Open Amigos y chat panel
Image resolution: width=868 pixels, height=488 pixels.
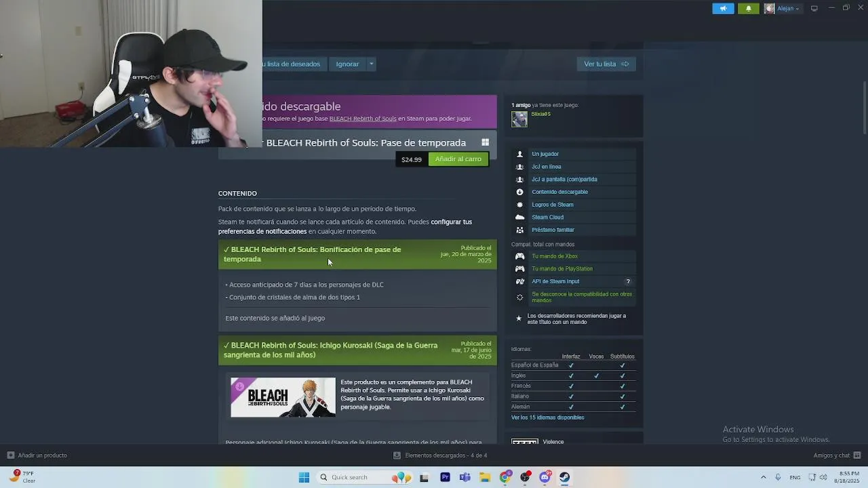pos(837,455)
